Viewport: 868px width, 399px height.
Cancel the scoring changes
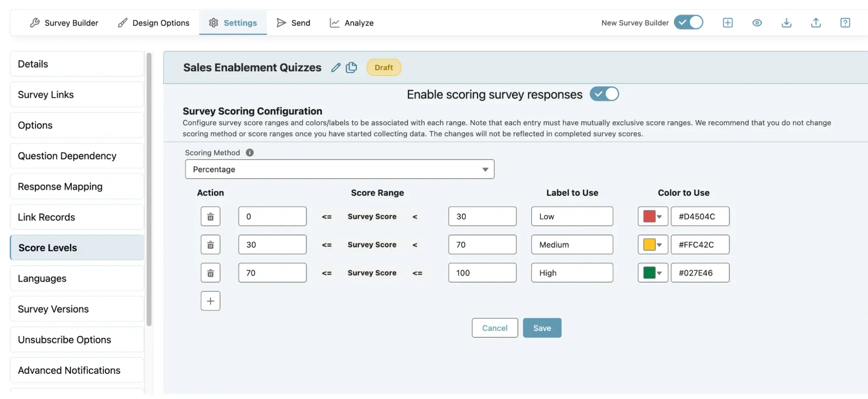pos(495,328)
